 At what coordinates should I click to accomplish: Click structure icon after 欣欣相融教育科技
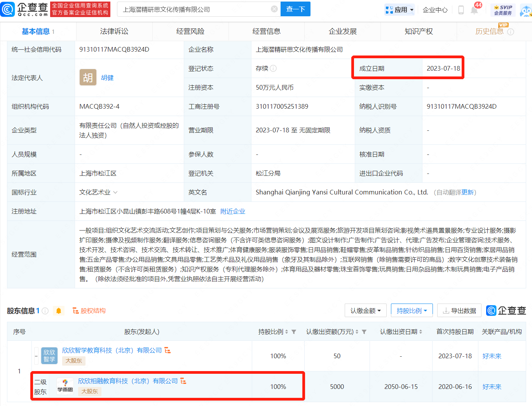[x=183, y=381]
